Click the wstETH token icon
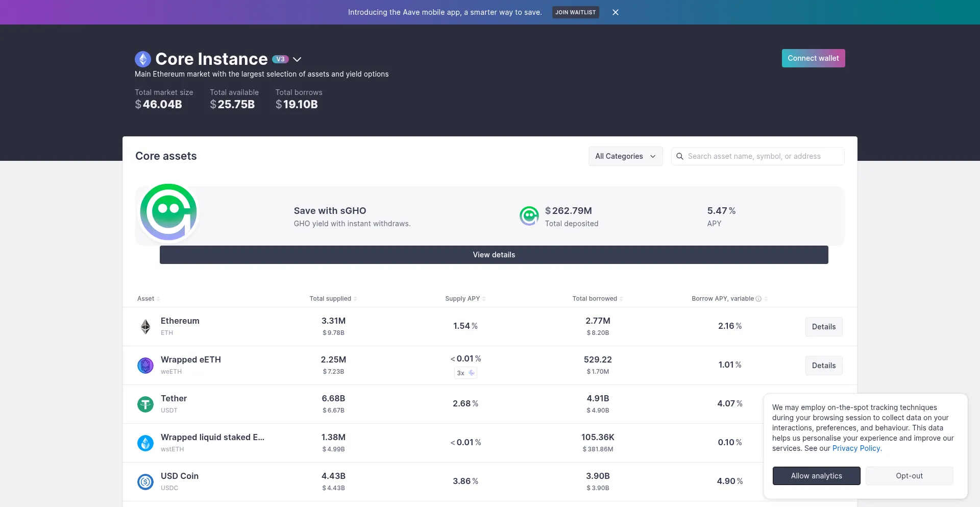 (x=145, y=443)
